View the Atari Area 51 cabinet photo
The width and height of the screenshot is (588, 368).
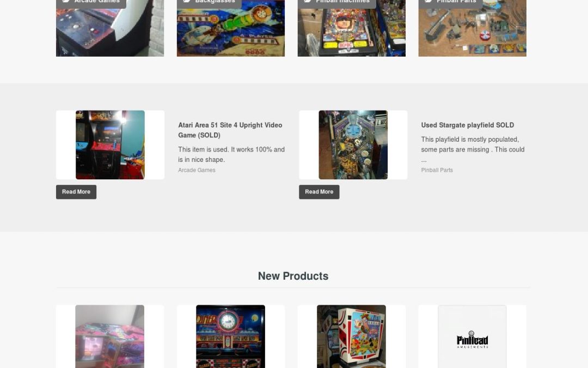(110, 144)
